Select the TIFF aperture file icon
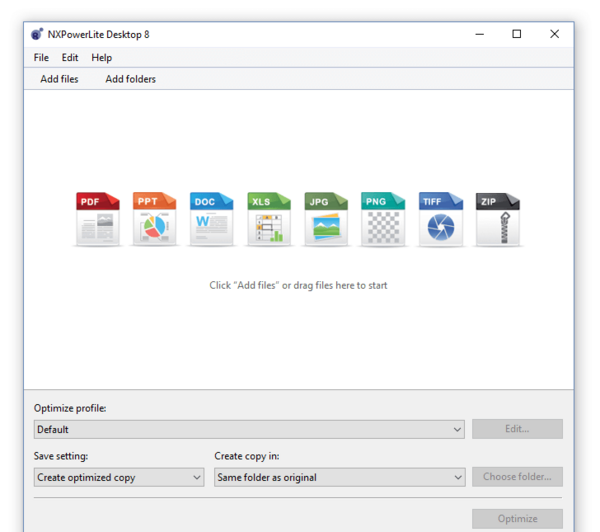The image size is (600, 532). click(441, 219)
